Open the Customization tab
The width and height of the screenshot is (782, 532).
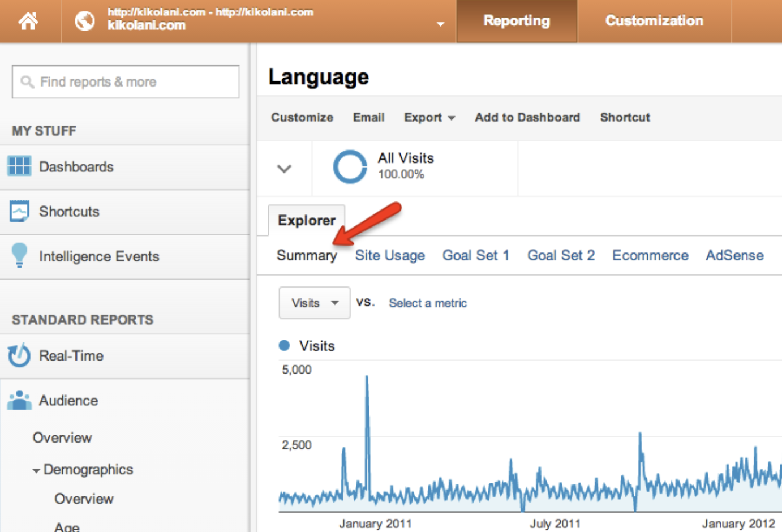(654, 21)
